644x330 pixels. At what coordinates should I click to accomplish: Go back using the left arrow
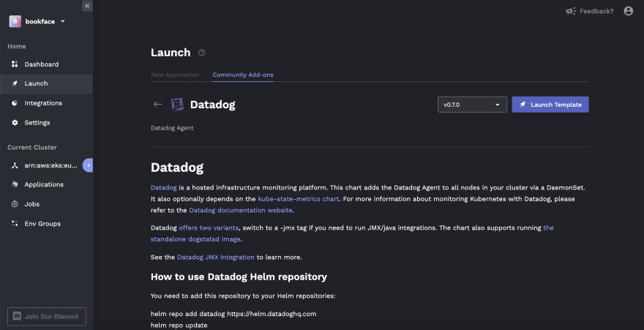(158, 104)
